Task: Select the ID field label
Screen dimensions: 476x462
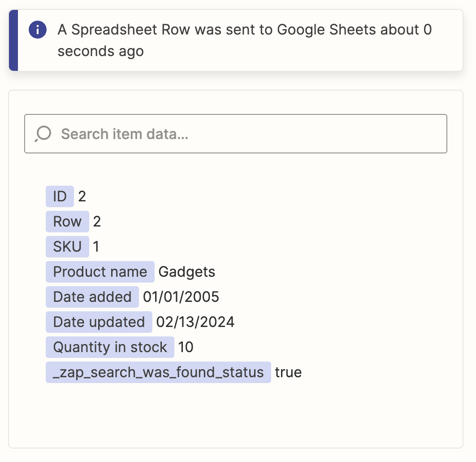Action: pos(60,196)
